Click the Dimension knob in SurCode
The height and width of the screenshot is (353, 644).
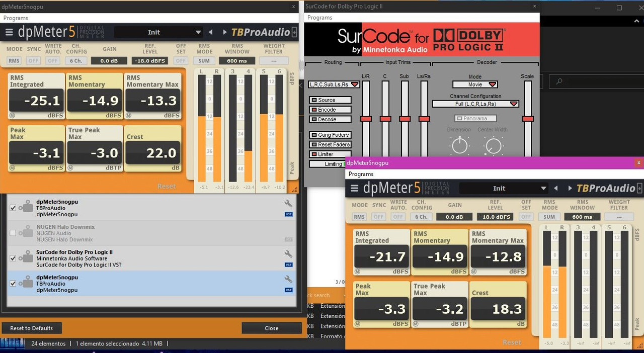tap(460, 146)
